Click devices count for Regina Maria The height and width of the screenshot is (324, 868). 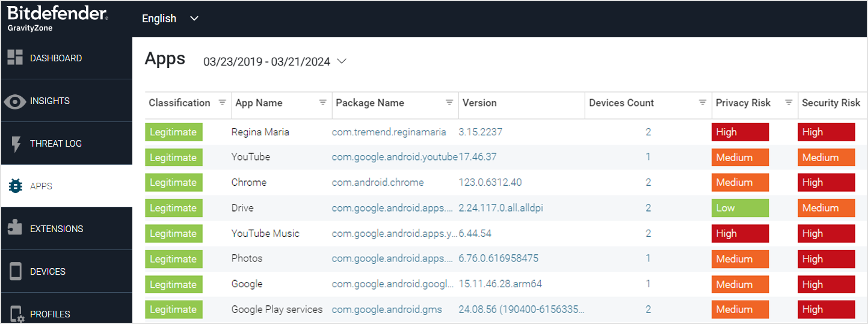pyautogui.click(x=648, y=132)
